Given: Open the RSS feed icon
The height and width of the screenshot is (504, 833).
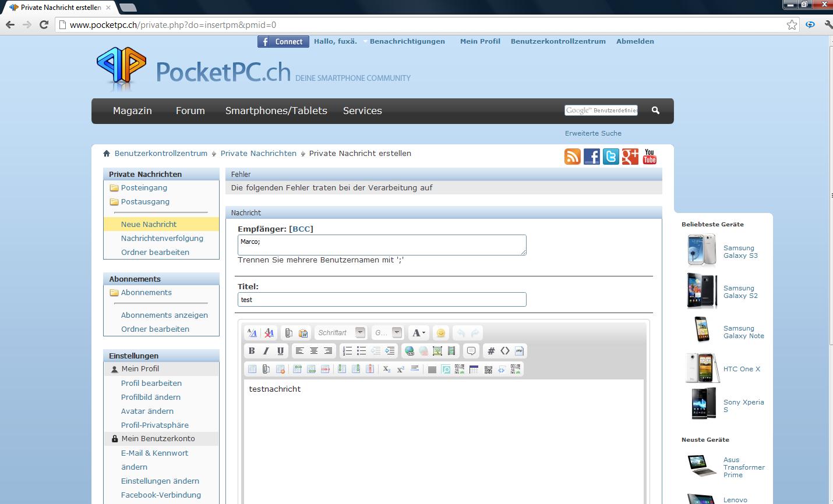Looking at the screenshot, I should coord(573,157).
